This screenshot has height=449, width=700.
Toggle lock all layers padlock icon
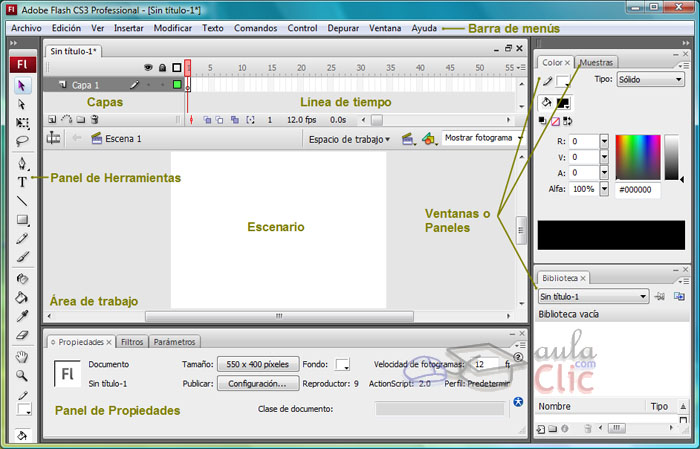162,68
